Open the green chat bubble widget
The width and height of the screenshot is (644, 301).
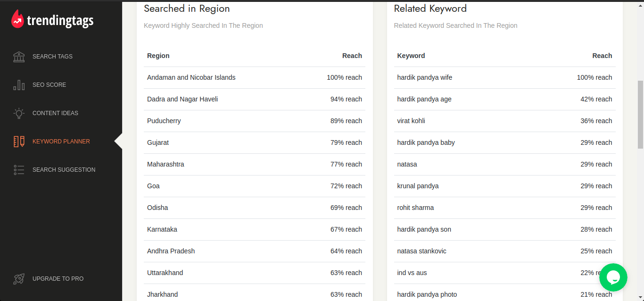[x=613, y=277]
